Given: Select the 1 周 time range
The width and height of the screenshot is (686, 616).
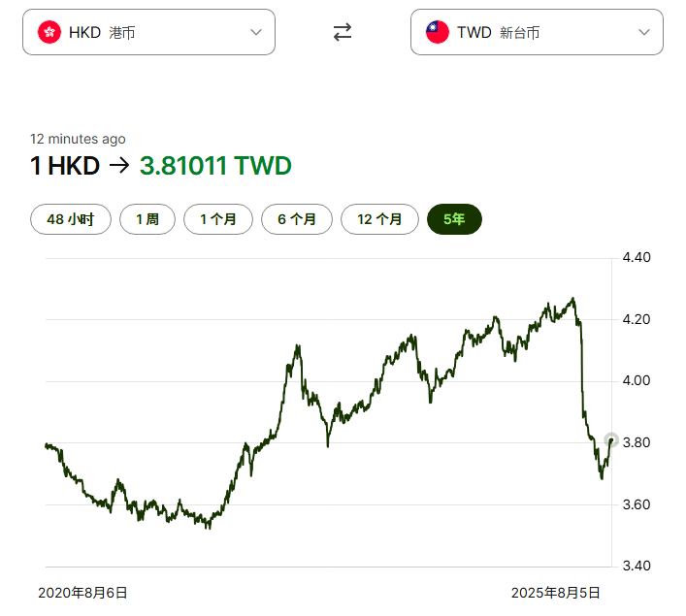Looking at the screenshot, I should click(147, 219).
